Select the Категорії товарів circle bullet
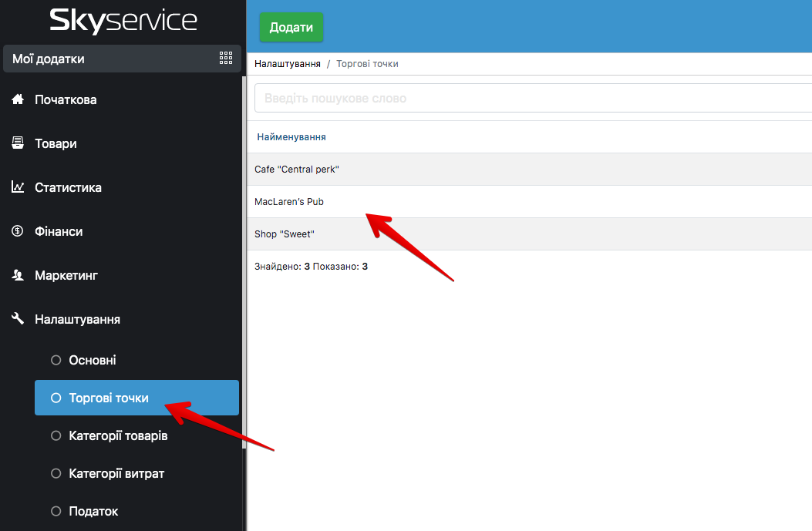Screen dimensions: 812x531 click(56, 435)
